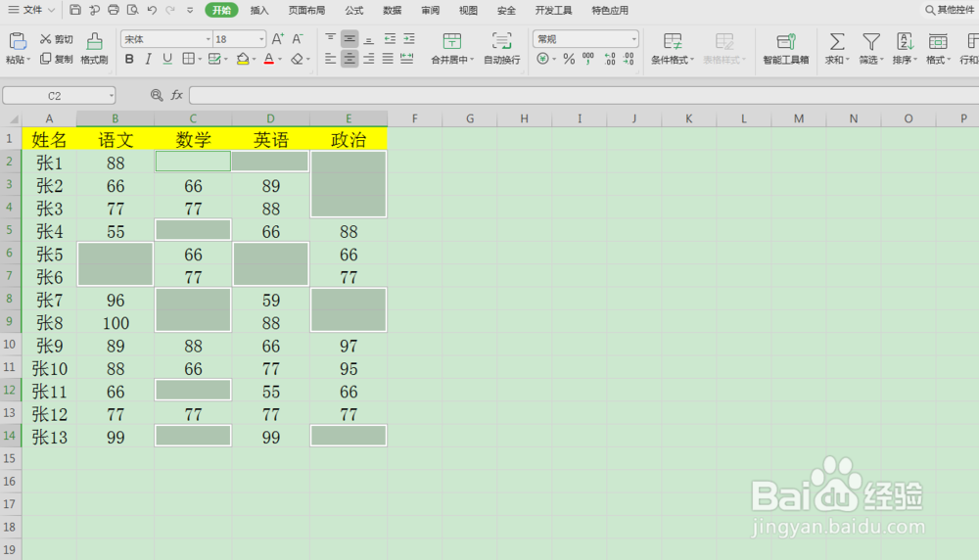Redo the last undone action

170,10
